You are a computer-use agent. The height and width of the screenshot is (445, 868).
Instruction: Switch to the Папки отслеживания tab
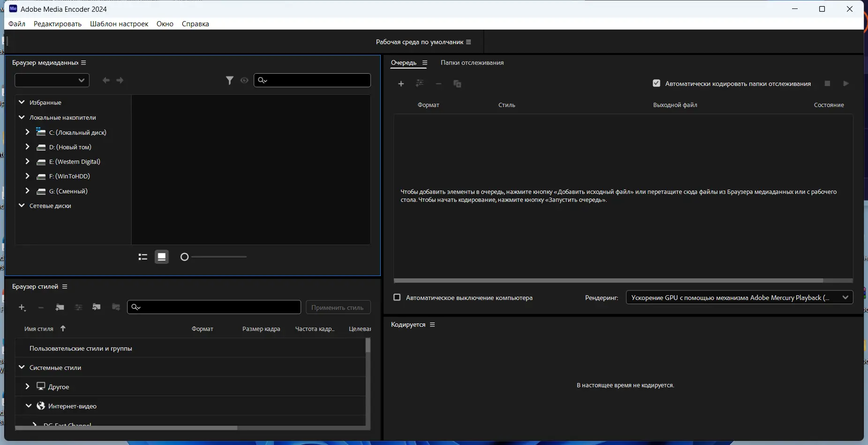[x=472, y=62]
